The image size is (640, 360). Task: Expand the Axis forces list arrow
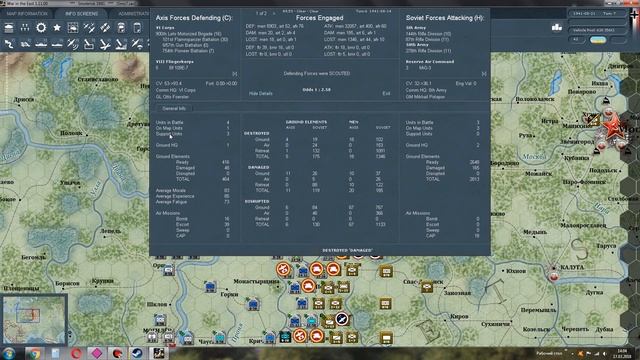234,74
